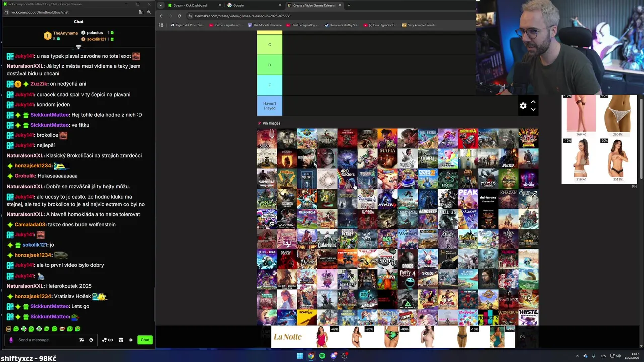The image size is (644, 362).
Task: Pick the Hell Is Us game thumbnail
Action: coord(448,219)
